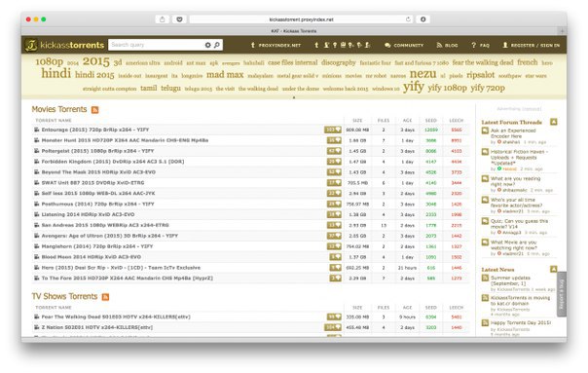Open Avengers: Age of Ultron 3D BrRip torrent
Image resolution: width=588 pixels, height=373 pixels.
pos(109,236)
